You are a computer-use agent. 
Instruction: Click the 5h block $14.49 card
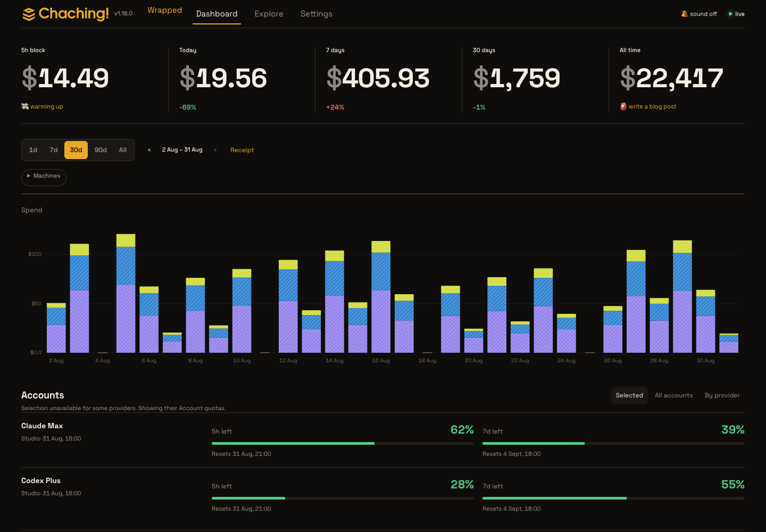(90, 80)
